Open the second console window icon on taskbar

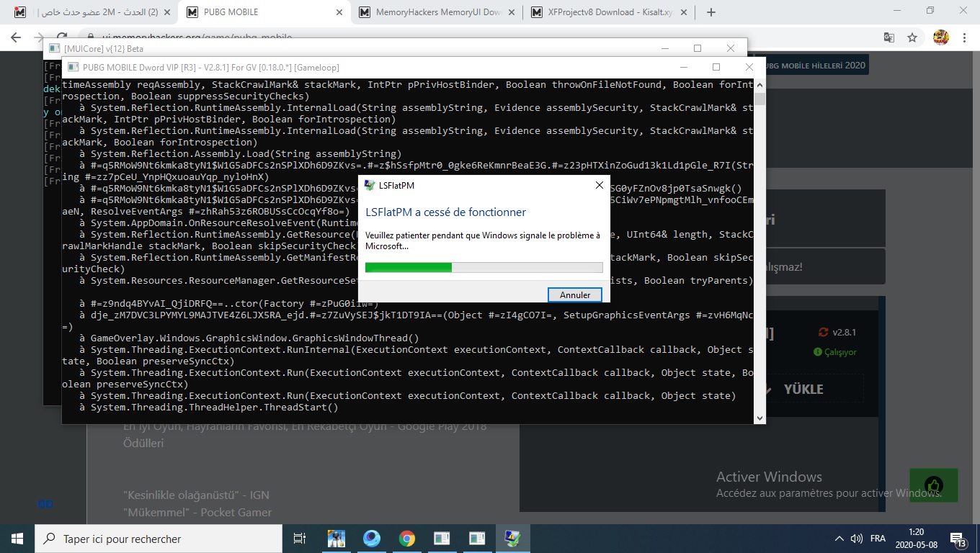478,539
